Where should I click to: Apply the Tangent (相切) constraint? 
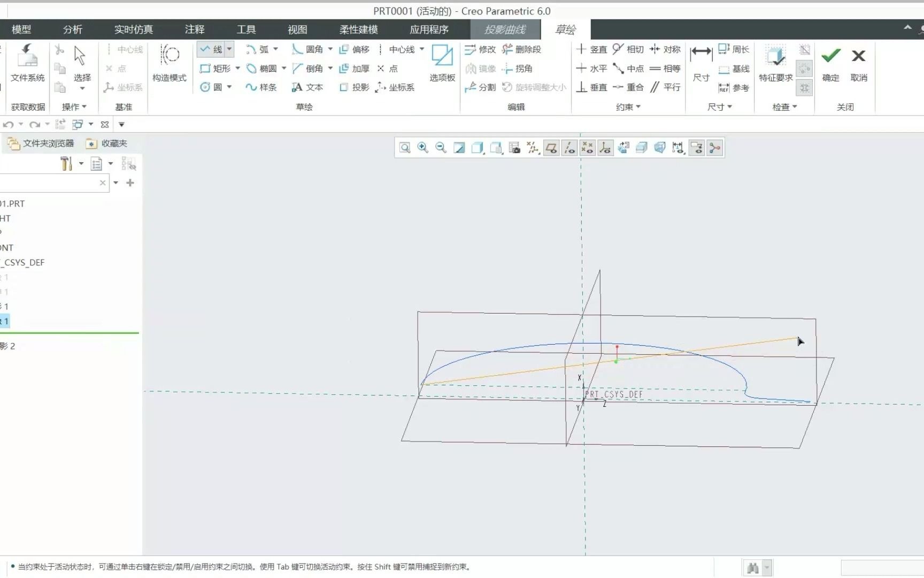(x=628, y=49)
